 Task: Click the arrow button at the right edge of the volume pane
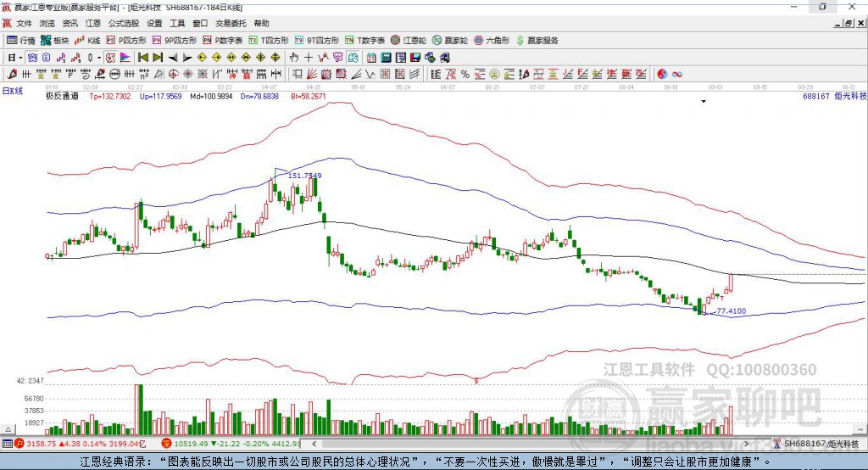(x=861, y=429)
